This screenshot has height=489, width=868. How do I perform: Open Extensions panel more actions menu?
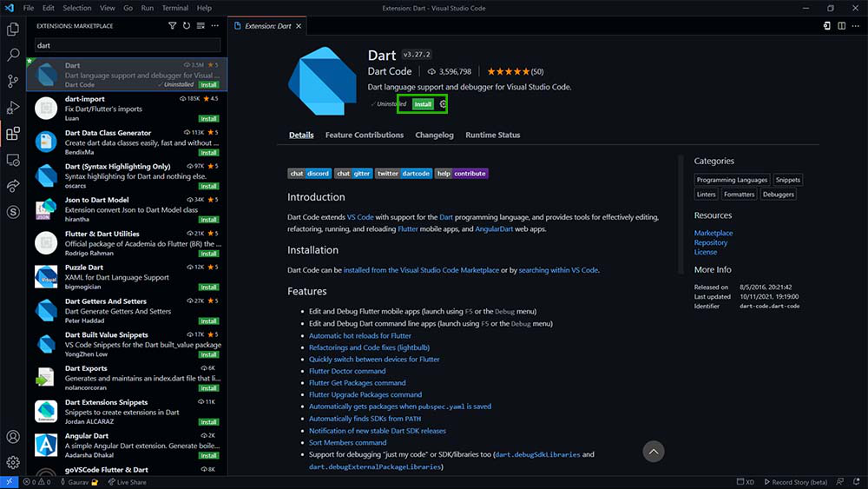coord(214,25)
